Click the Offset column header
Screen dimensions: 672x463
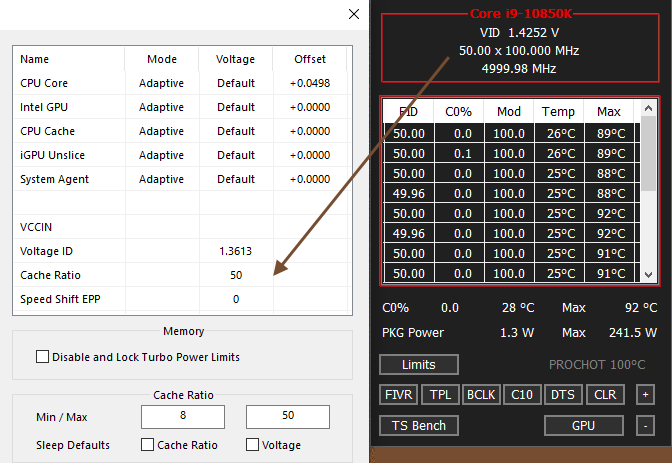pos(310,59)
